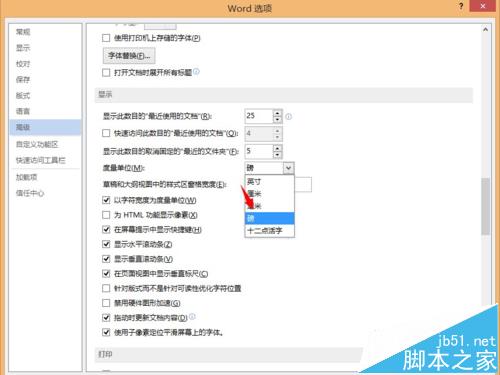Toggle 打开文档时展开所有标题 checkbox
Screen dimensions: 500x375
(106, 72)
